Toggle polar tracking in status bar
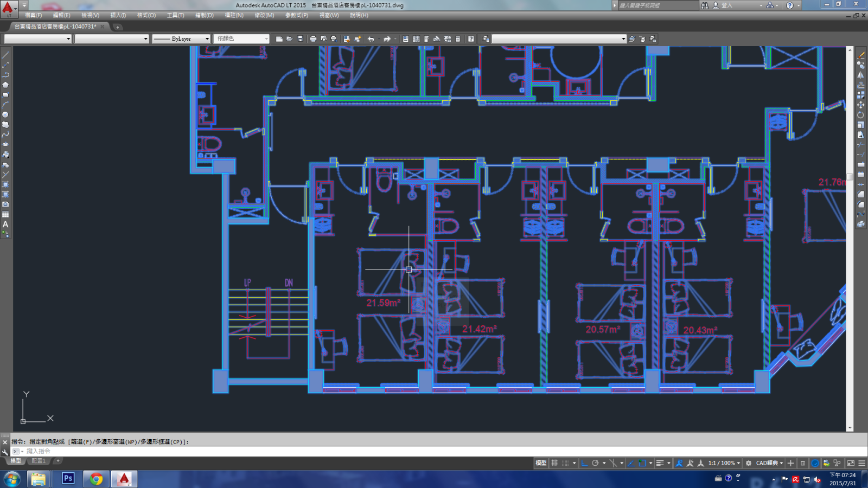Viewport: 868px width, 488px height. pyautogui.click(x=595, y=463)
